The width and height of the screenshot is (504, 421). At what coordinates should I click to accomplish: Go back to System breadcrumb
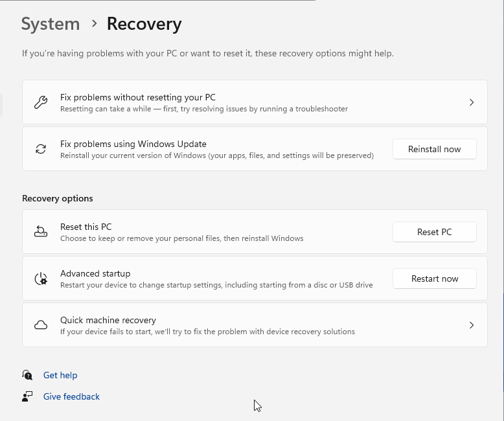[x=51, y=24]
